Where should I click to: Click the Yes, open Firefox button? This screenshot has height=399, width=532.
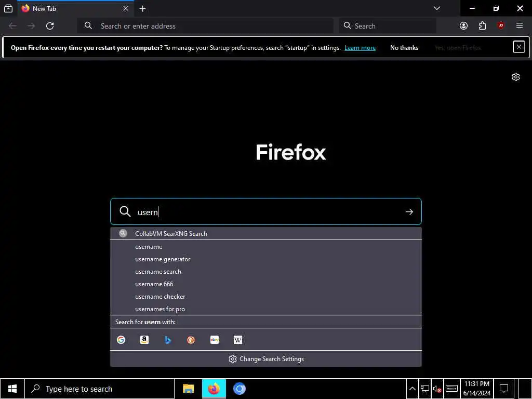tap(458, 48)
